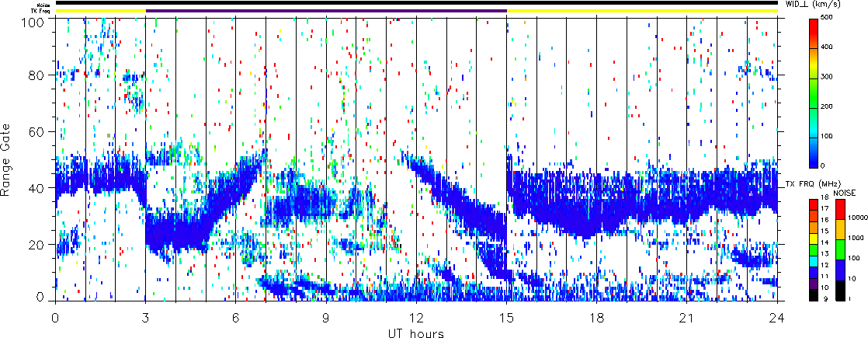Click the 16 label on TX FRQ legend
Image resolution: width=868 pixels, height=338 pixels.
coord(825,220)
